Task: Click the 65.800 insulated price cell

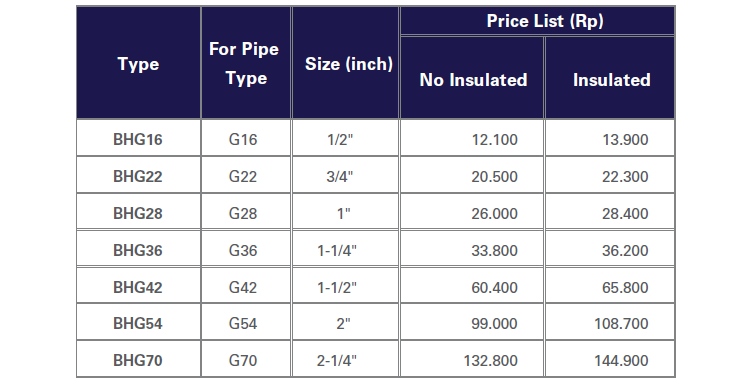Action: [610, 286]
